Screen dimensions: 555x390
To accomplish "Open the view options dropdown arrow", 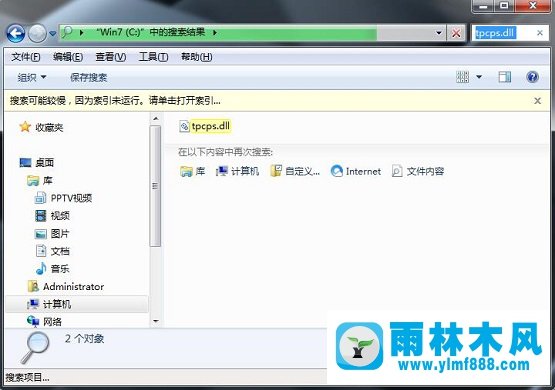I will click(x=479, y=77).
